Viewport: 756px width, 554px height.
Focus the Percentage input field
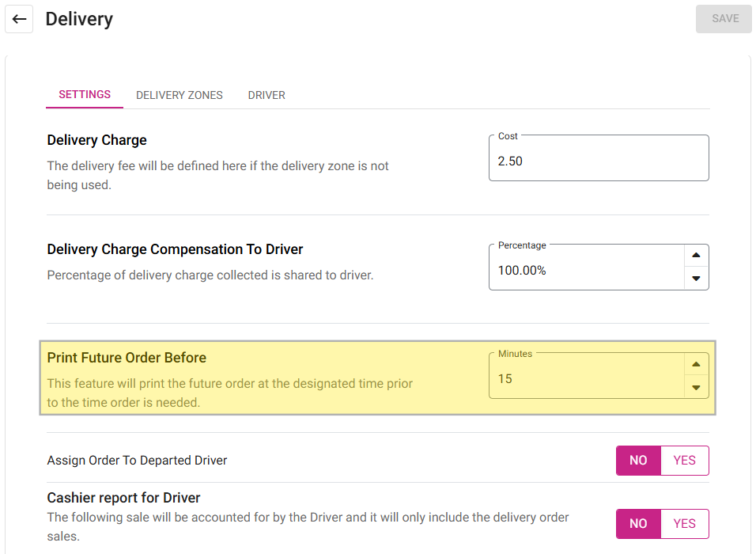(586, 271)
